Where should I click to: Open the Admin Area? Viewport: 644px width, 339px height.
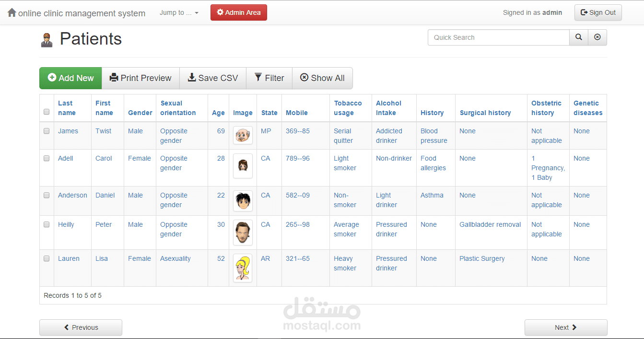coord(239,12)
